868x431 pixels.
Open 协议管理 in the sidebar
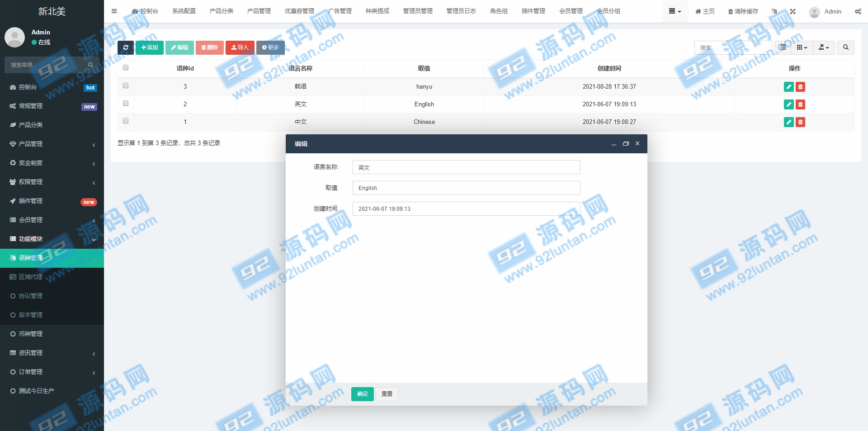pyautogui.click(x=52, y=296)
